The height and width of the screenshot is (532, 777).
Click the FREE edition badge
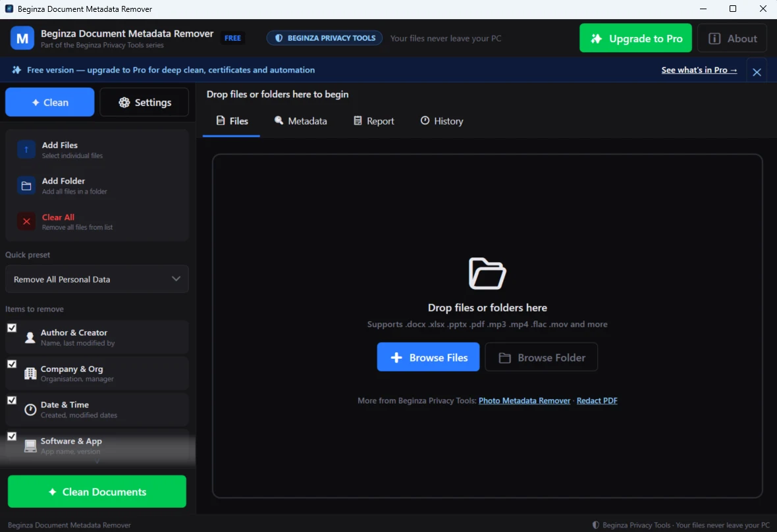(232, 38)
